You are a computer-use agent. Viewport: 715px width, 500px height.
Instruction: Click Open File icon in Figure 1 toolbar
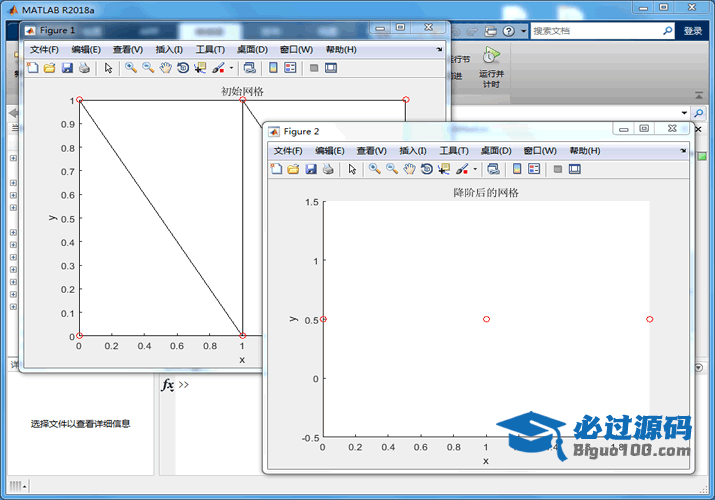point(49,68)
